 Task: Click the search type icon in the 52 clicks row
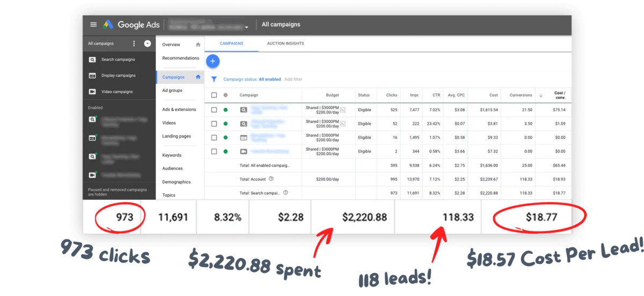(x=243, y=124)
